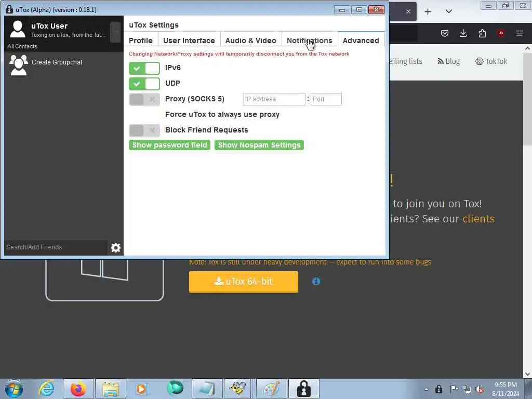Click the Pocket save icon in Firefox
The width and height of the screenshot is (532, 399).
point(445,33)
